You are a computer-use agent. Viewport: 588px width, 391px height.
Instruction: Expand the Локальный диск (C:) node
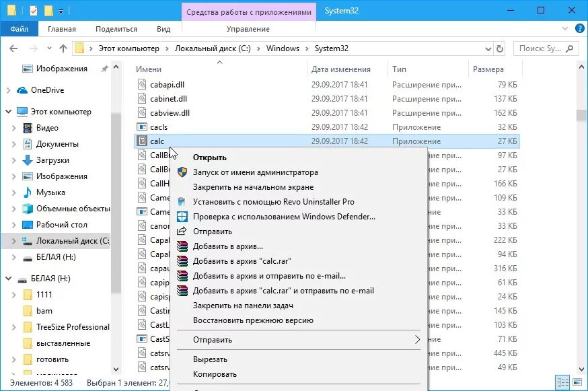click(14, 240)
